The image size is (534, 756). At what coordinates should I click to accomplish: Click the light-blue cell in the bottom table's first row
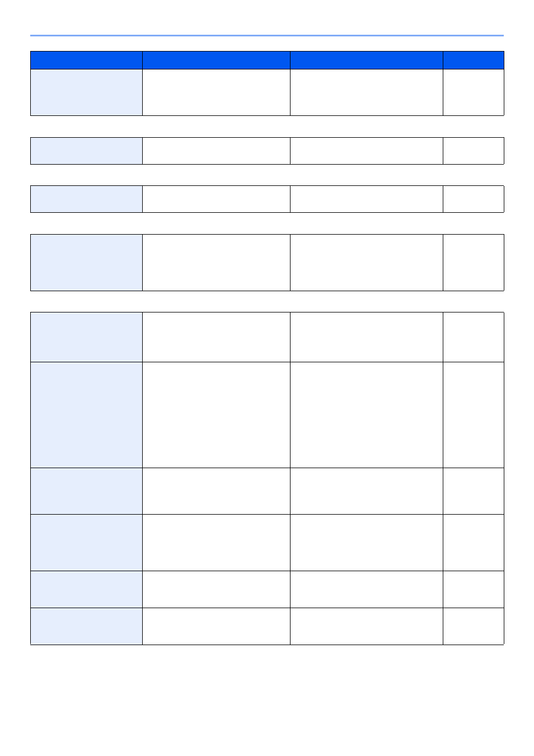click(86, 337)
